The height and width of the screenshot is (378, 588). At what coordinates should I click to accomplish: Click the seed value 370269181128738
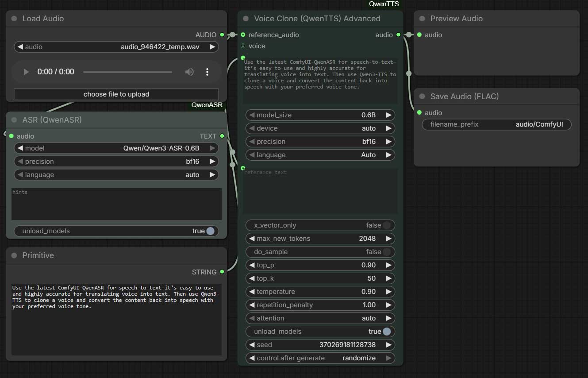[347, 345]
